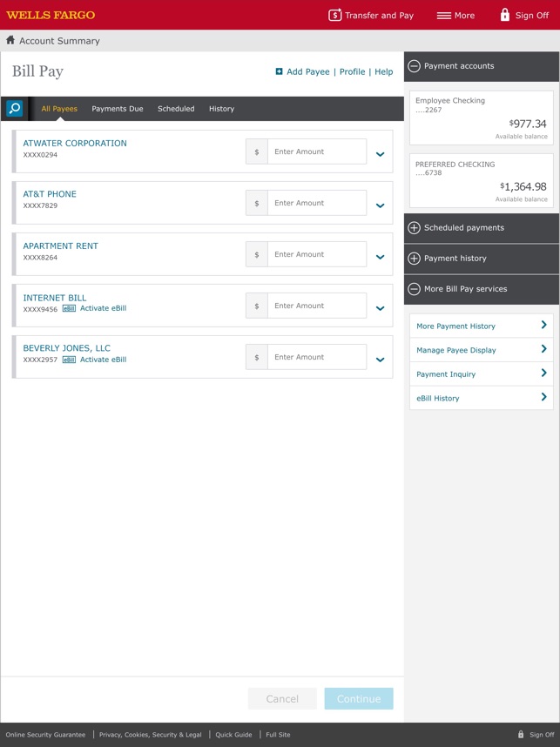The width and height of the screenshot is (560, 747).
Task: Click the Add Payee link
Action: click(308, 71)
